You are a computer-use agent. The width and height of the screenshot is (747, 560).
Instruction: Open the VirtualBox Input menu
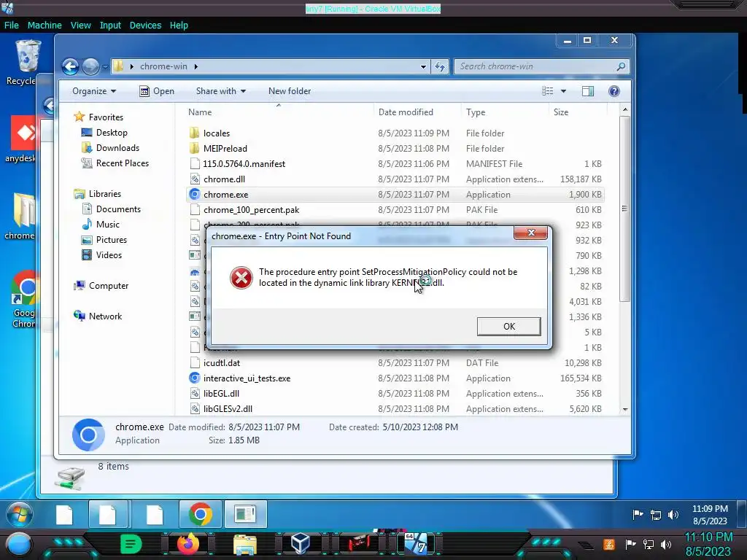110,26
